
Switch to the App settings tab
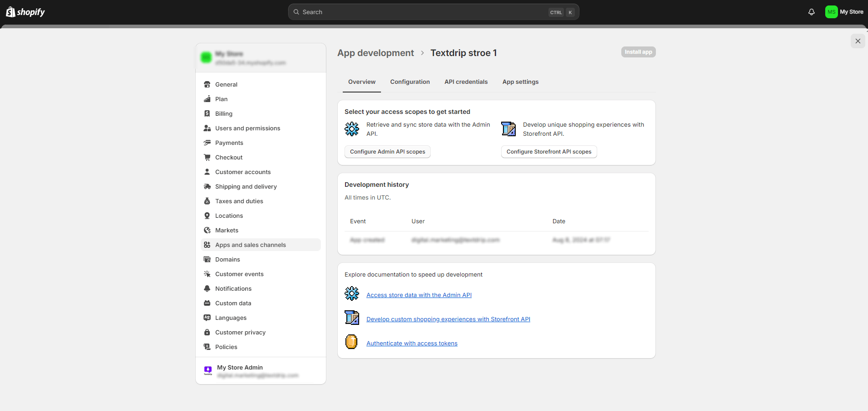point(520,82)
